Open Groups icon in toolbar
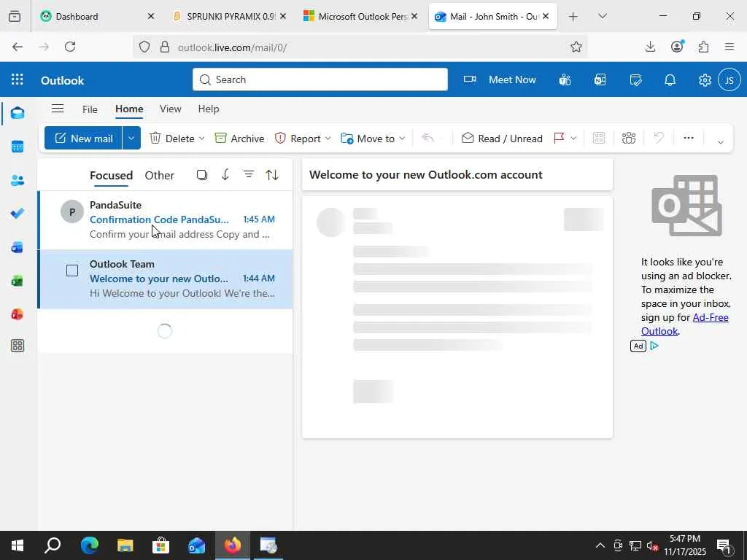Image resolution: width=747 pixels, height=560 pixels. coord(629,138)
